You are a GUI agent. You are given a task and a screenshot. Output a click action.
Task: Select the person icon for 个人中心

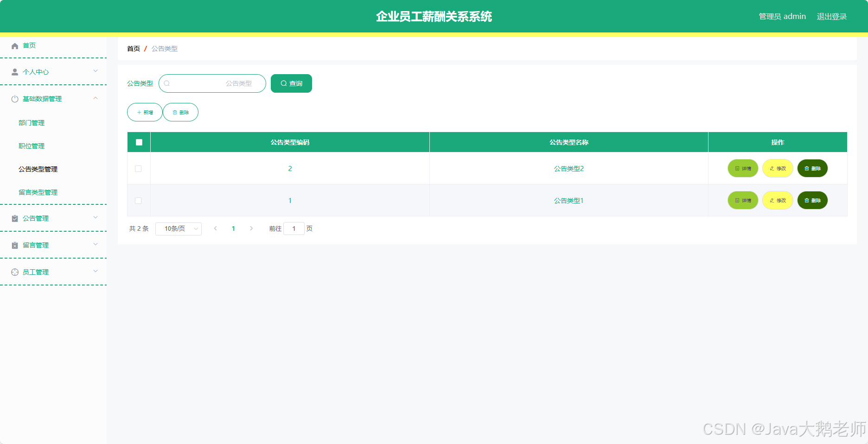coord(14,72)
